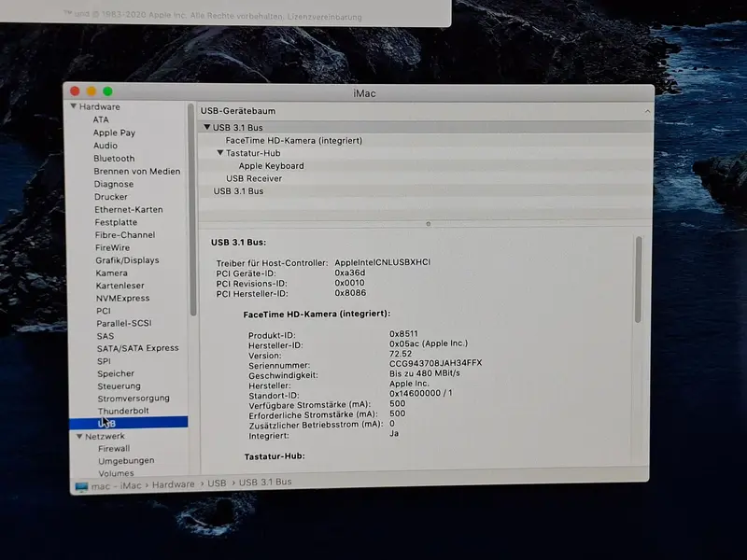
Task: Click the pane splitter handle dot
Action: [x=429, y=223]
